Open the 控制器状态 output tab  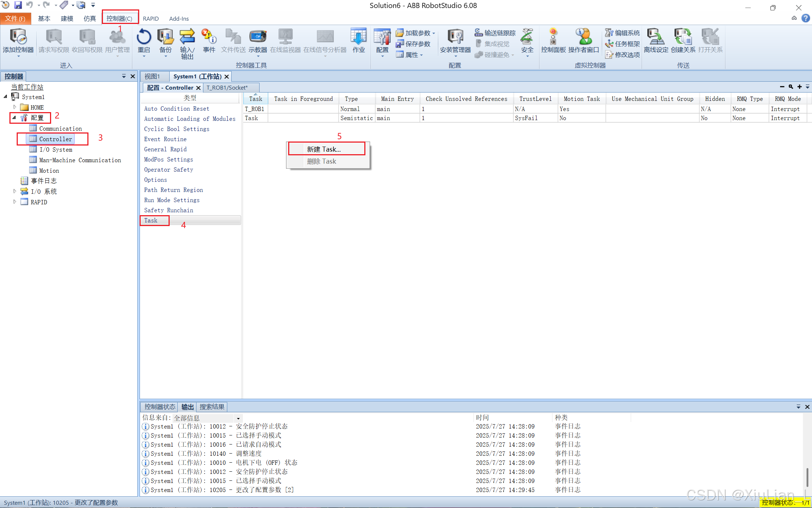tap(159, 407)
